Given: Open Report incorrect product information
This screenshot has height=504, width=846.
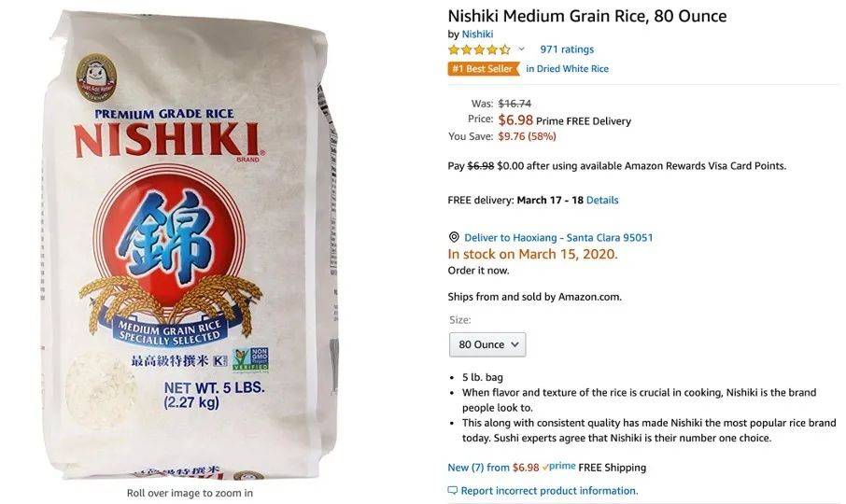Looking at the screenshot, I should pyautogui.click(x=549, y=491).
